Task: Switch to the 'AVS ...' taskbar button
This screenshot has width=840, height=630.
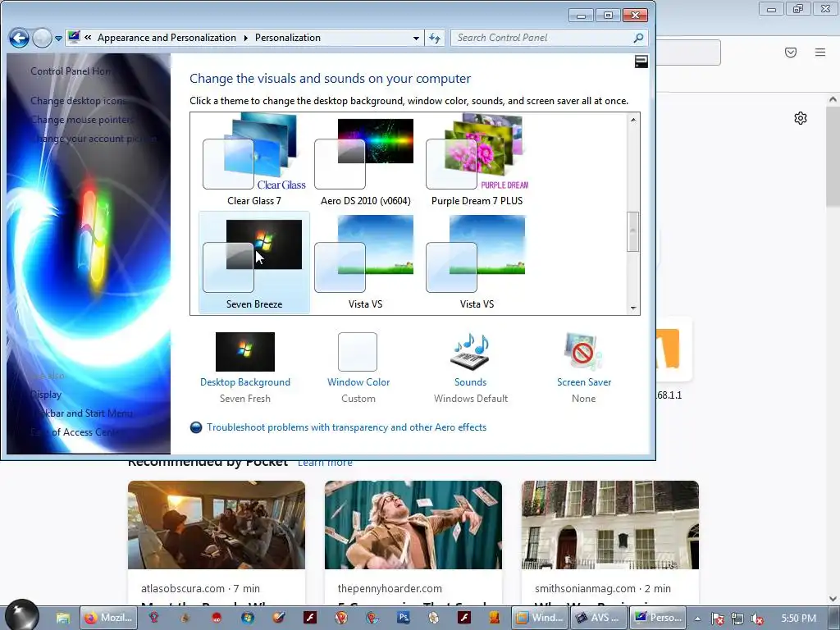Action: (599, 618)
